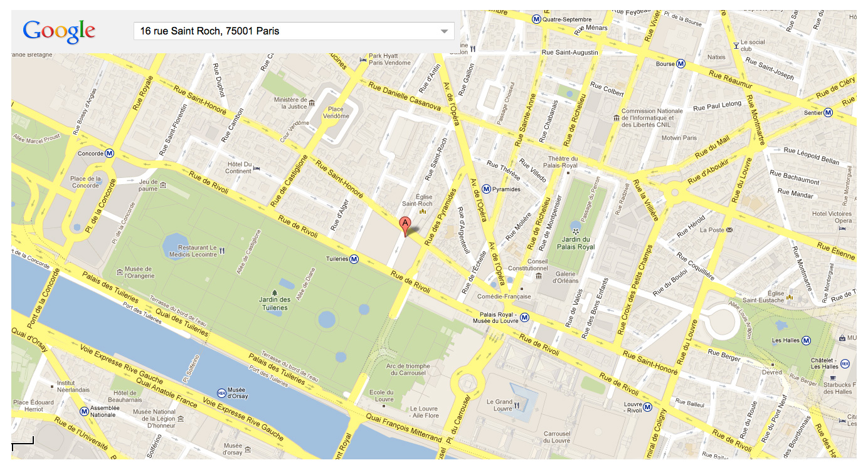The height and width of the screenshot is (470, 868).
Task: Select the Tuileries metro station icon
Action: [354, 259]
